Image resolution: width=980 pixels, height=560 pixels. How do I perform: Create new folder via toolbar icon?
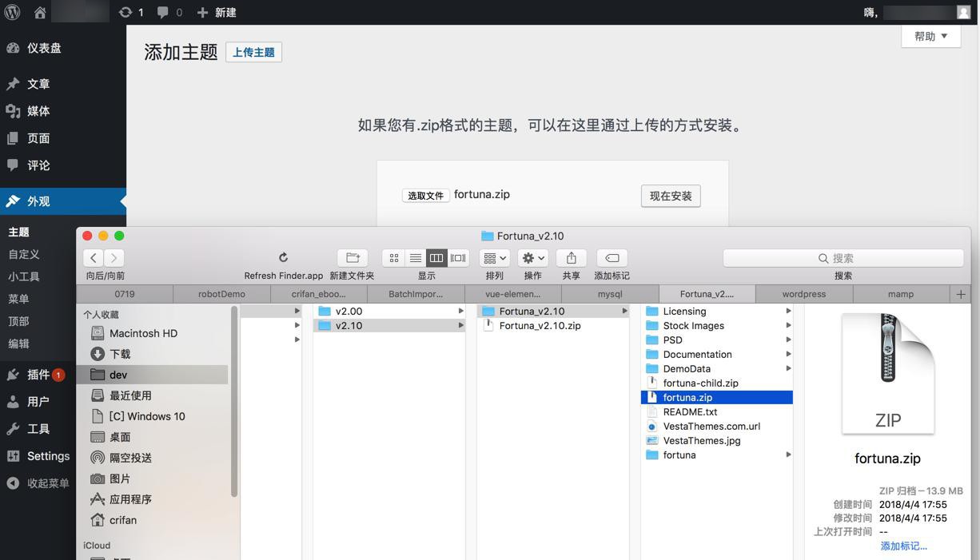[x=352, y=257]
